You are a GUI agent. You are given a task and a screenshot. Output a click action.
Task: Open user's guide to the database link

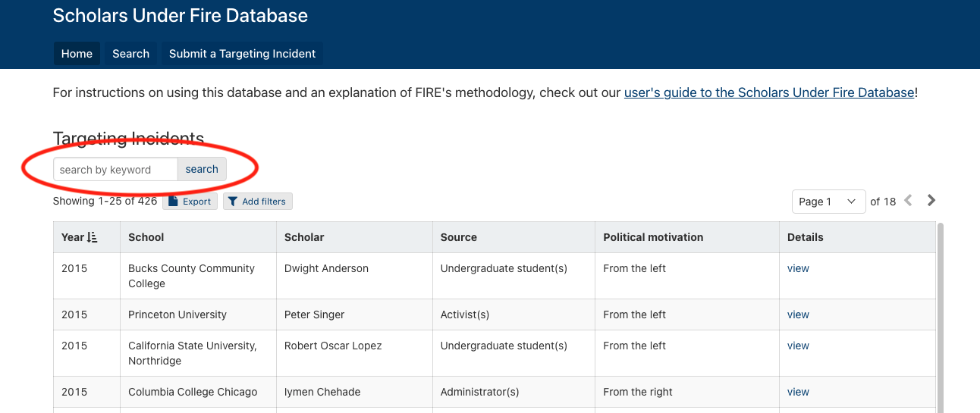tap(768, 93)
